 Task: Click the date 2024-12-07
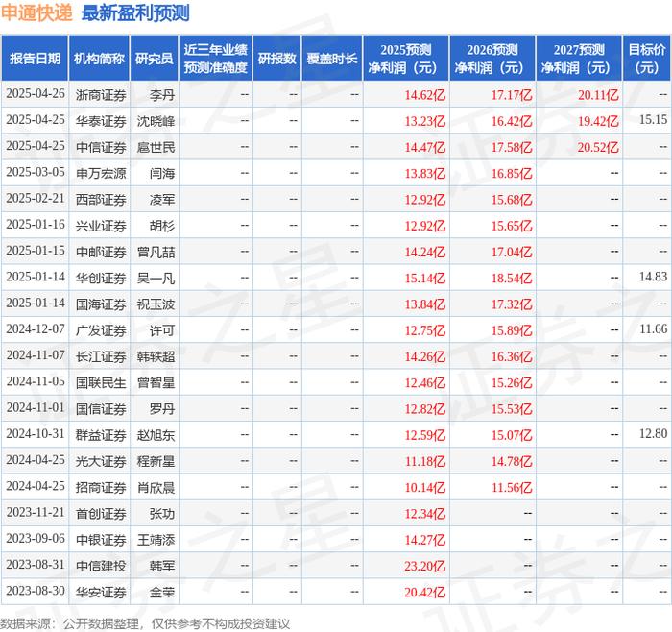coord(36,328)
